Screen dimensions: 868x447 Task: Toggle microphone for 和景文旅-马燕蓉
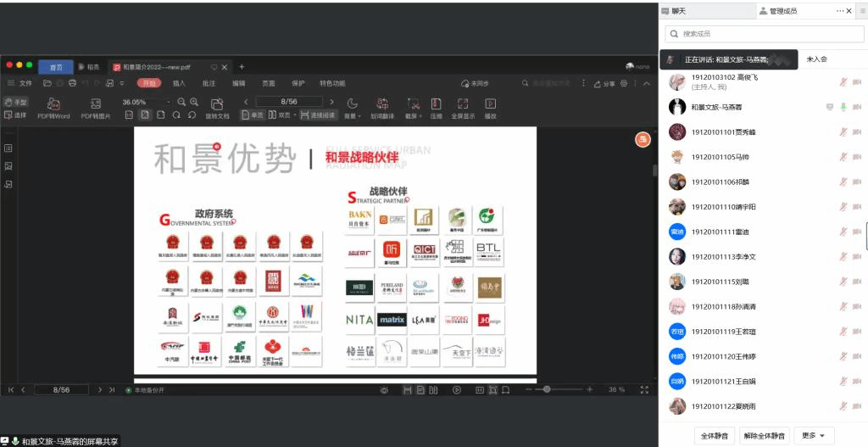(843, 107)
